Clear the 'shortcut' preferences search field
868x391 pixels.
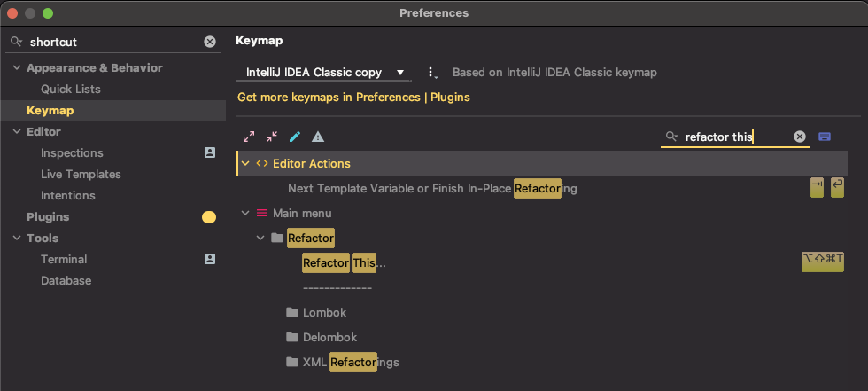[210, 42]
